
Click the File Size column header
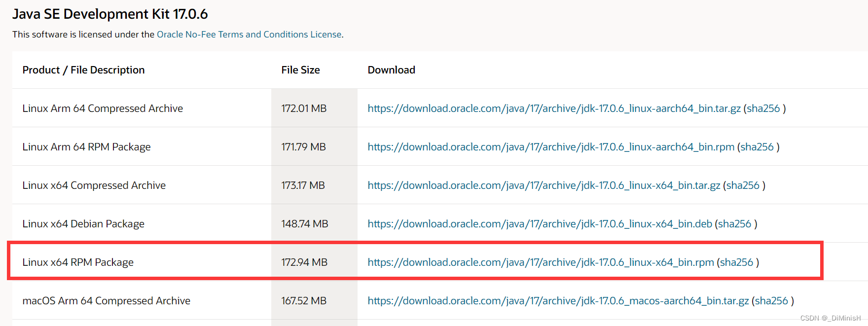[300, 70]
